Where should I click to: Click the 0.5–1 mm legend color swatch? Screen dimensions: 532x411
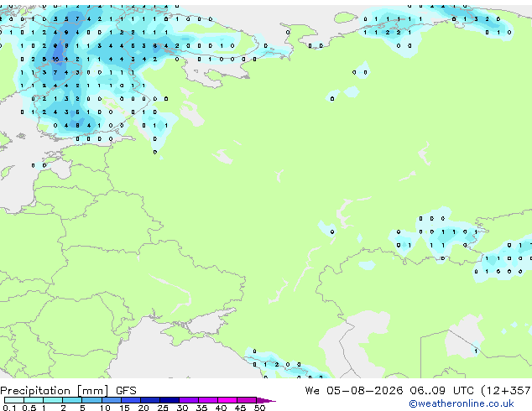pyautogui.click(x=34, y=400)
